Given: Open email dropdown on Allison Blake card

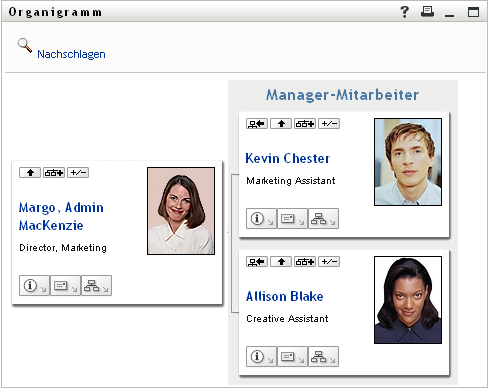Looking at the screenshot, I should coord(292,357).
